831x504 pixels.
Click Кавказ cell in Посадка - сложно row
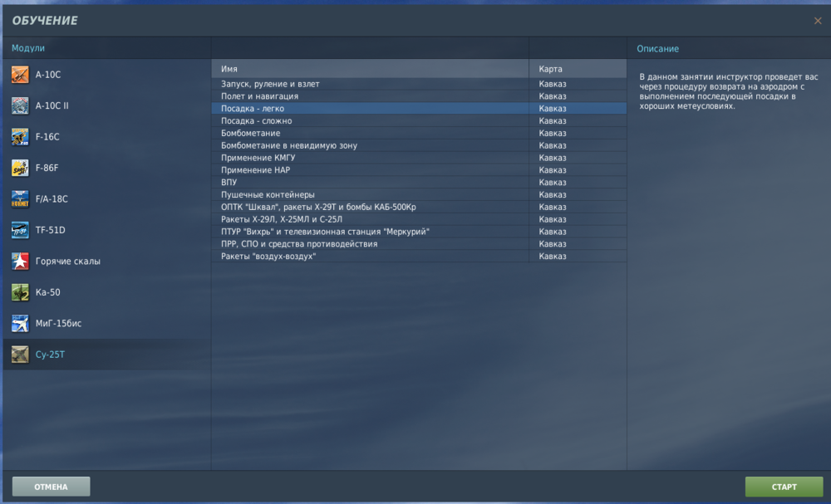(x=578, y=120)
